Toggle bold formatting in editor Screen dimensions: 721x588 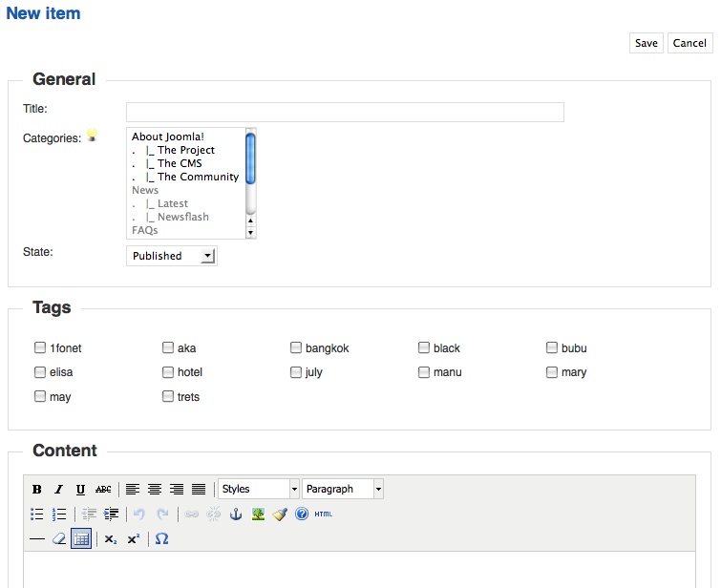pyautogui.click(x=37, y=489)
